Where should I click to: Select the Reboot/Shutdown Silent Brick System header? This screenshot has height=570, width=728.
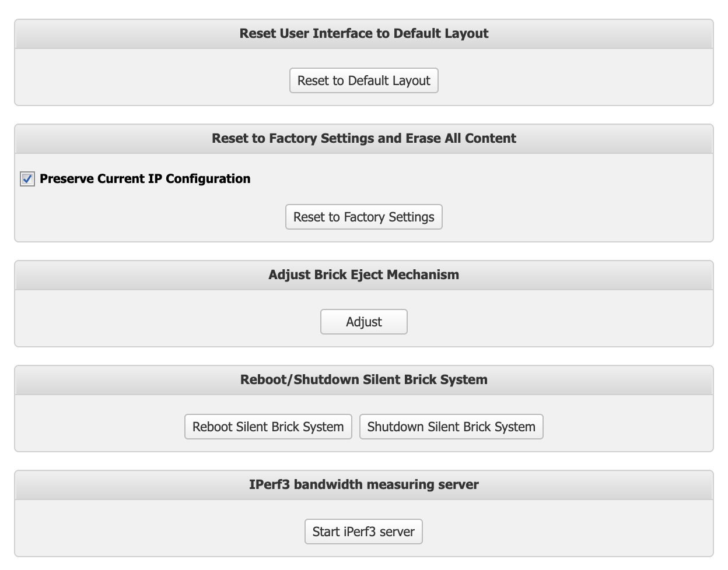click(363, 380)
